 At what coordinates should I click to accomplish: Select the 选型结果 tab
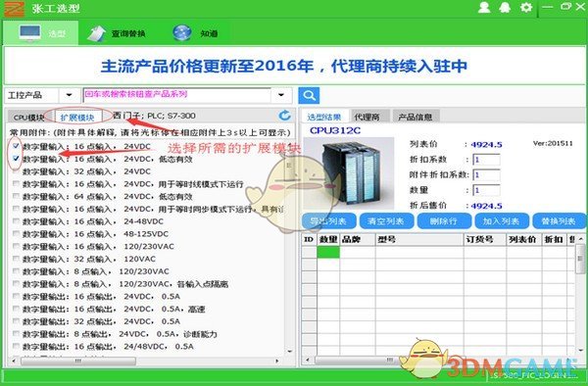(x=324, y=117)
